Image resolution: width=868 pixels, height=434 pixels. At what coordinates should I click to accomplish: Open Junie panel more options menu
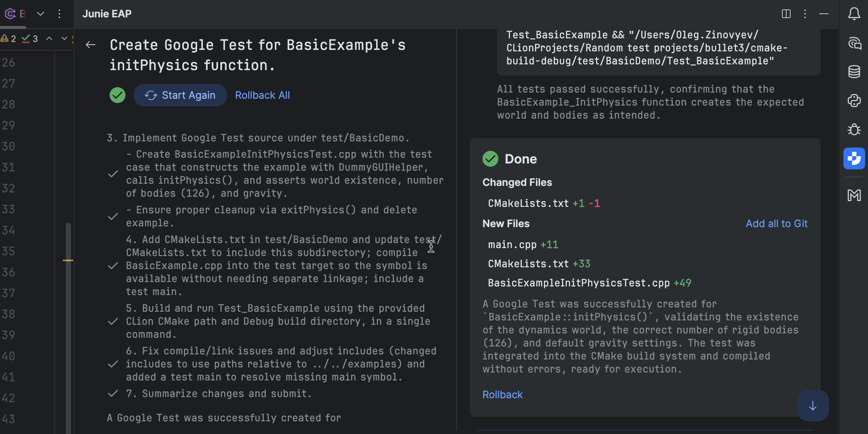pos(805,14)
